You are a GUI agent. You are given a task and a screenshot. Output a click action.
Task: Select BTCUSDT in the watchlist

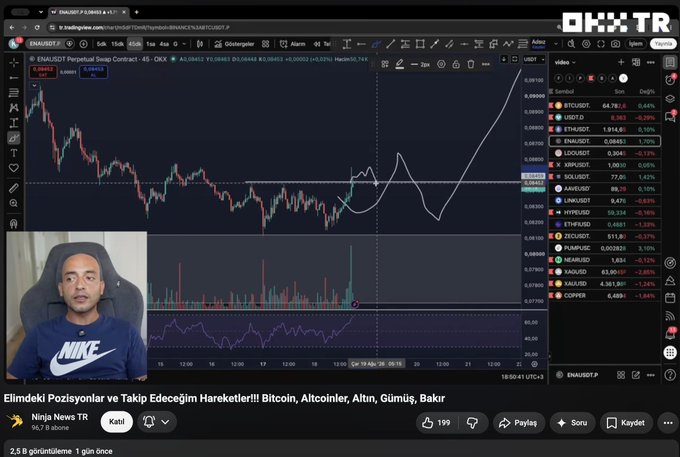click(x=605, y=105)
